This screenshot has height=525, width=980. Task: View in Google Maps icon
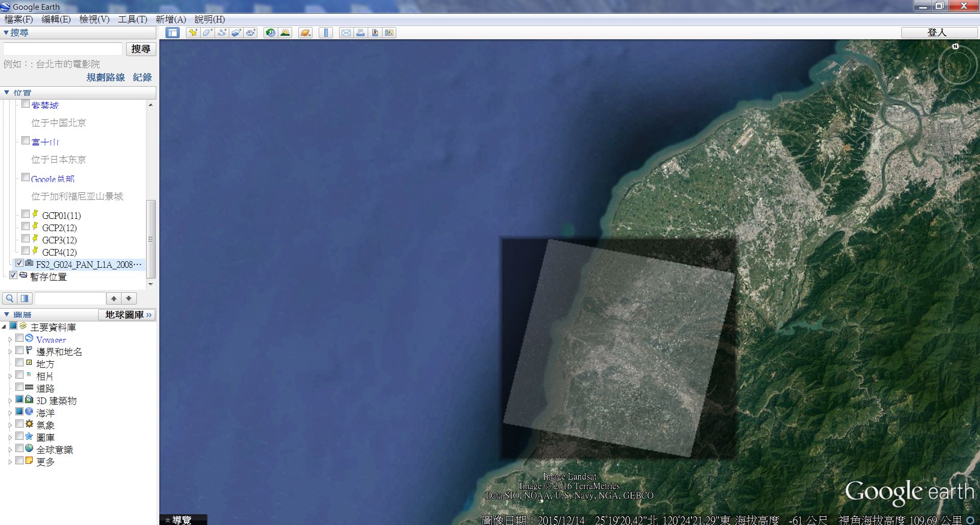pos(389,33)
